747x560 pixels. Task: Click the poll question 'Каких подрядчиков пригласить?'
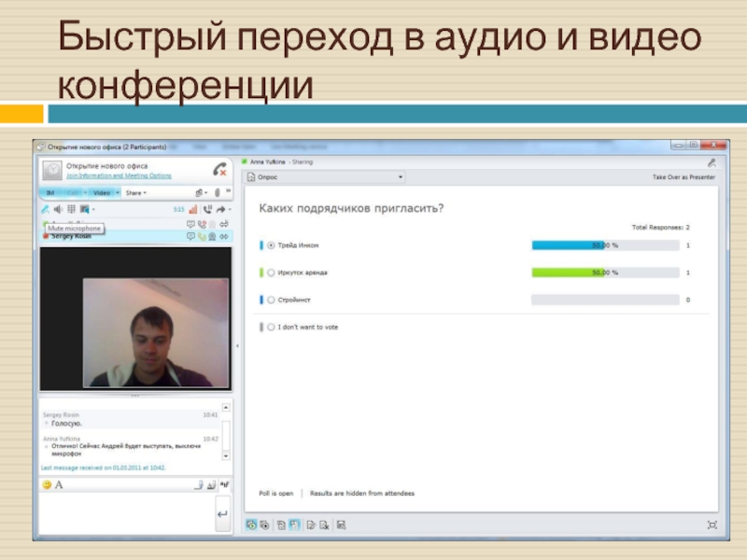coord(351,208)
